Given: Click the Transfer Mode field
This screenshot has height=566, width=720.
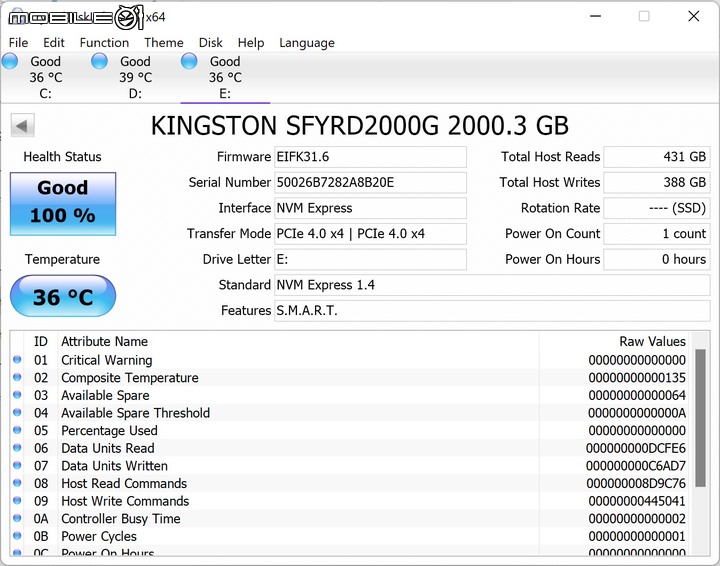Looking at the screenshot, I should tap(370, 234).
